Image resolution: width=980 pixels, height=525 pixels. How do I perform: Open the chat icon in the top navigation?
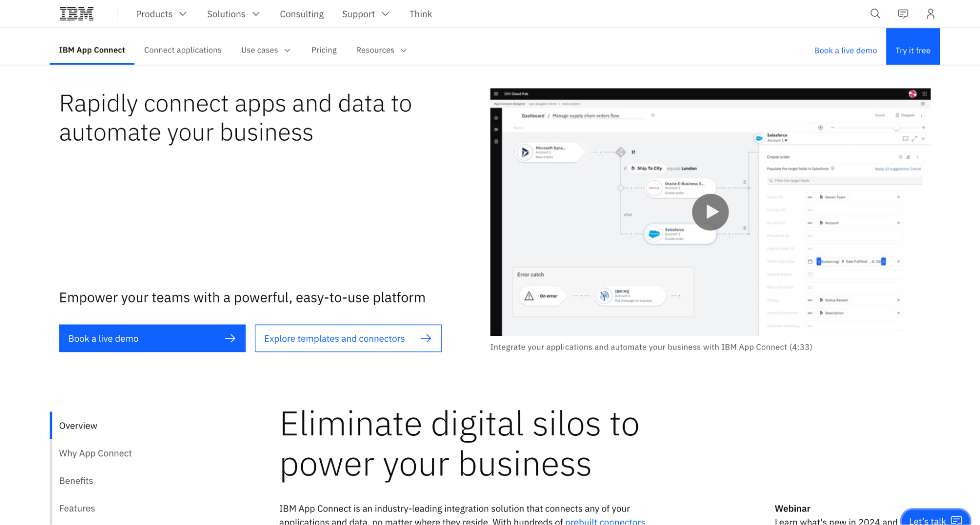coord(903,14)
